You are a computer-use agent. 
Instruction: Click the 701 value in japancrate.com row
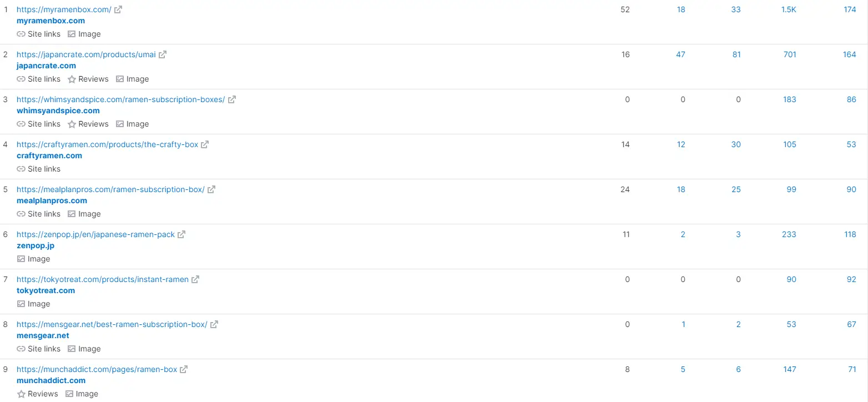click(x=790, y=54)
